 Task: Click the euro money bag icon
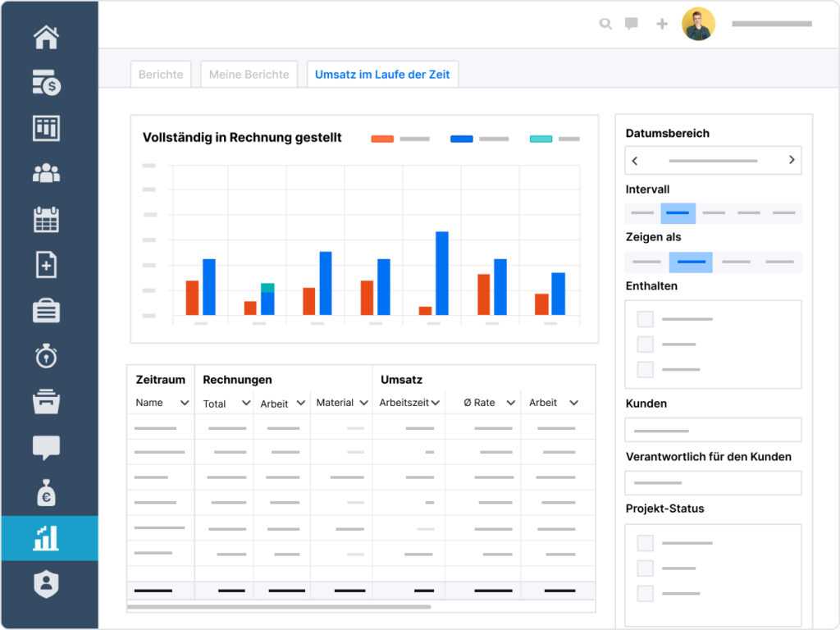click(x=46, y=493)
